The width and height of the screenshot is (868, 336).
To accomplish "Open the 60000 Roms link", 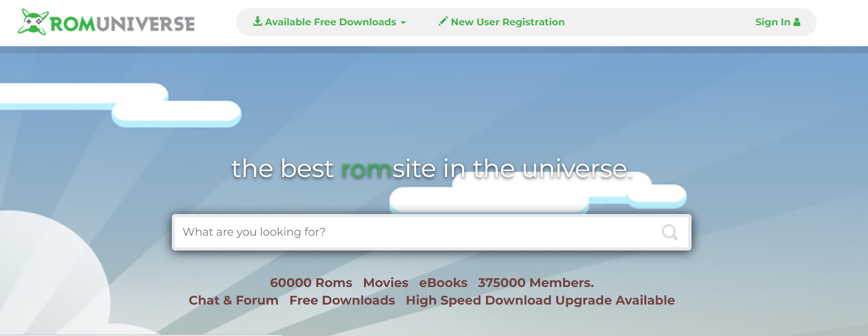I will click(311, 282).
